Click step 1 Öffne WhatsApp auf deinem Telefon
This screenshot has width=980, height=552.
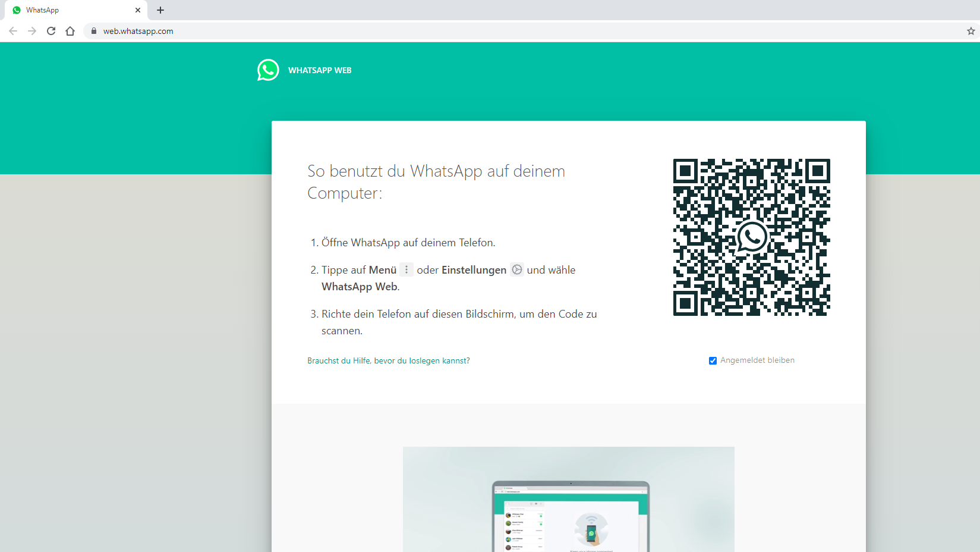pos(408,243)
